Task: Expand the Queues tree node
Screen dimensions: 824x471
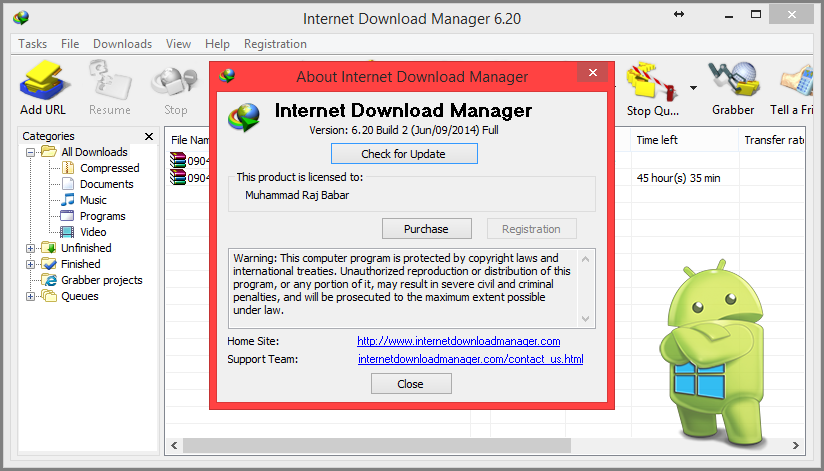Action: (30, 296)
